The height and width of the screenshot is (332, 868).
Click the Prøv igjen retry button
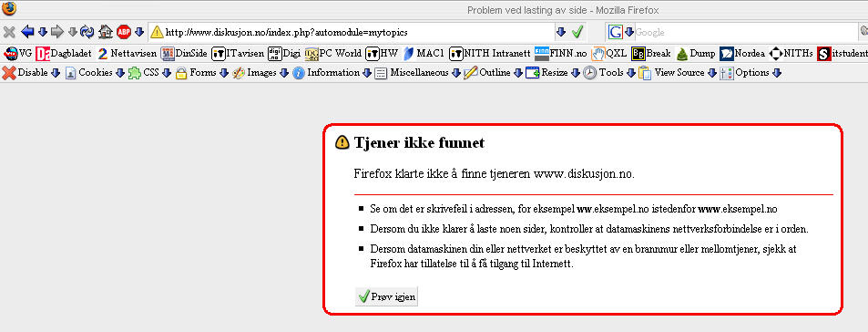coord(386,296)
